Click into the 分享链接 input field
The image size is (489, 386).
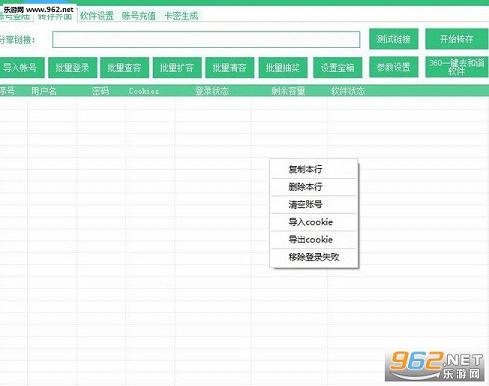click(x=206, y=40)
